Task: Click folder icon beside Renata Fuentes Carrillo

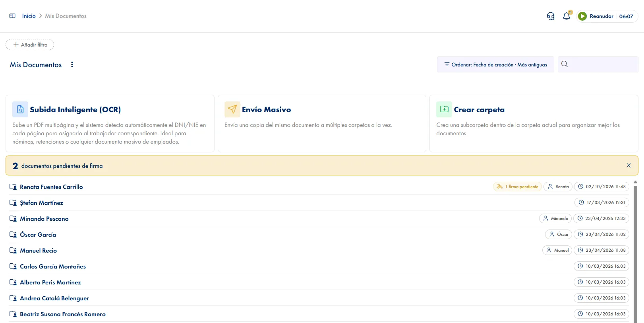Action: [13, 187]
